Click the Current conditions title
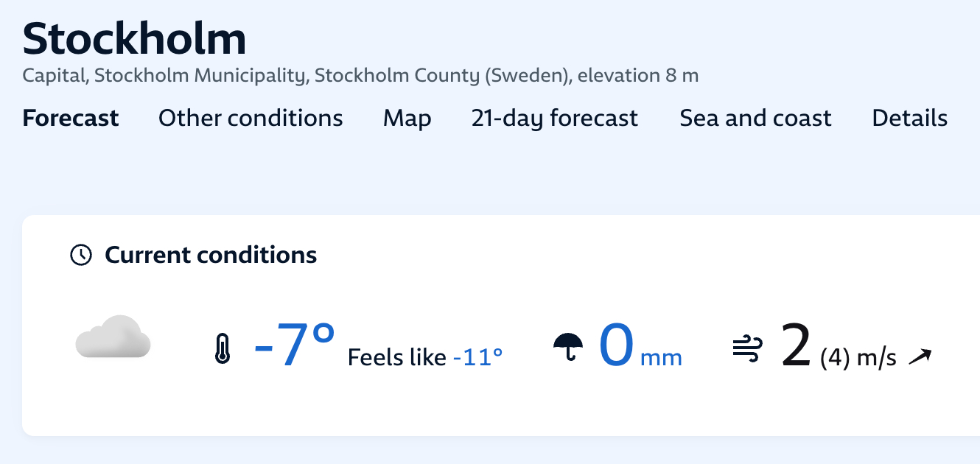 tap(211, 255)
